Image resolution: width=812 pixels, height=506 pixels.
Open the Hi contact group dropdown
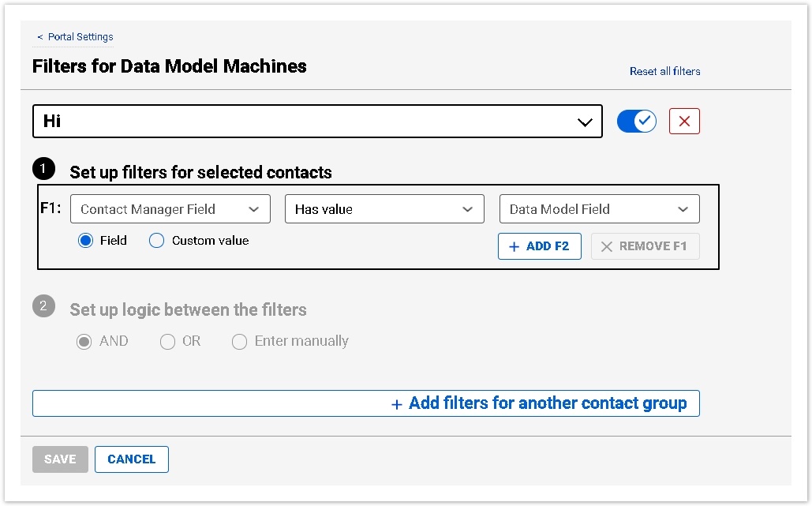point(317,122)
